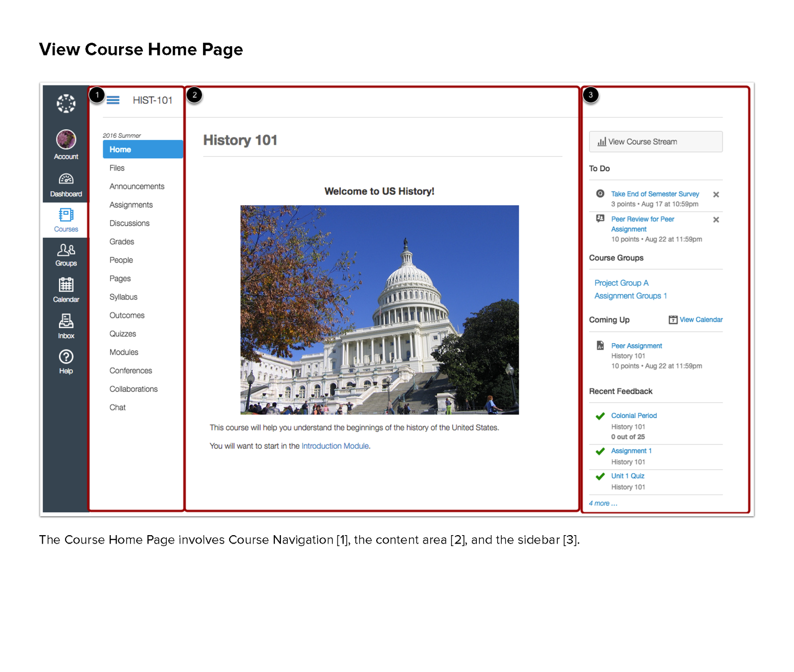Screen dimensions: 794x672
Task: Click the assignment icon beside Peer Assignment
Action: point(600,345)
